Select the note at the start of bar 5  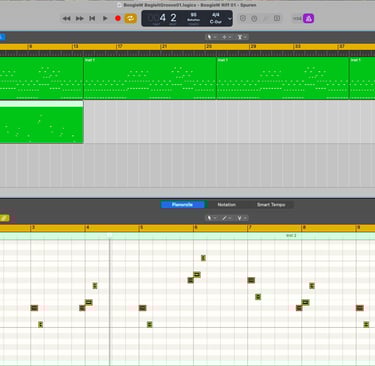point(143,308)
